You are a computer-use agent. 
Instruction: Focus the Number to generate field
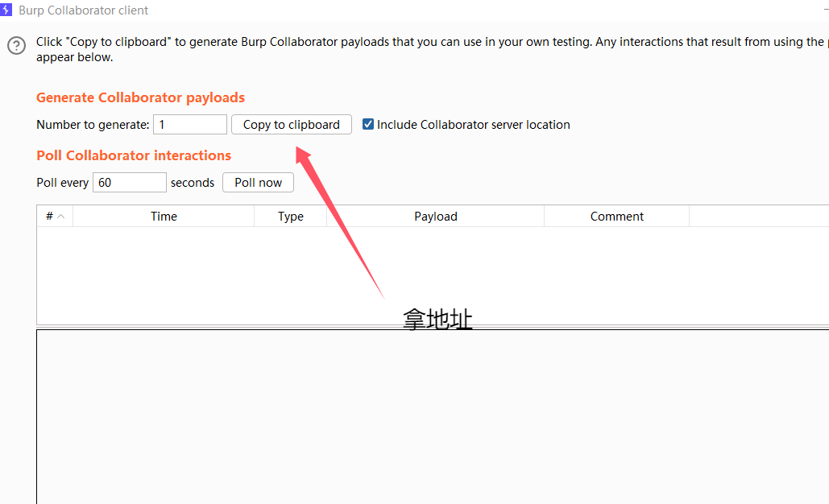190,125
